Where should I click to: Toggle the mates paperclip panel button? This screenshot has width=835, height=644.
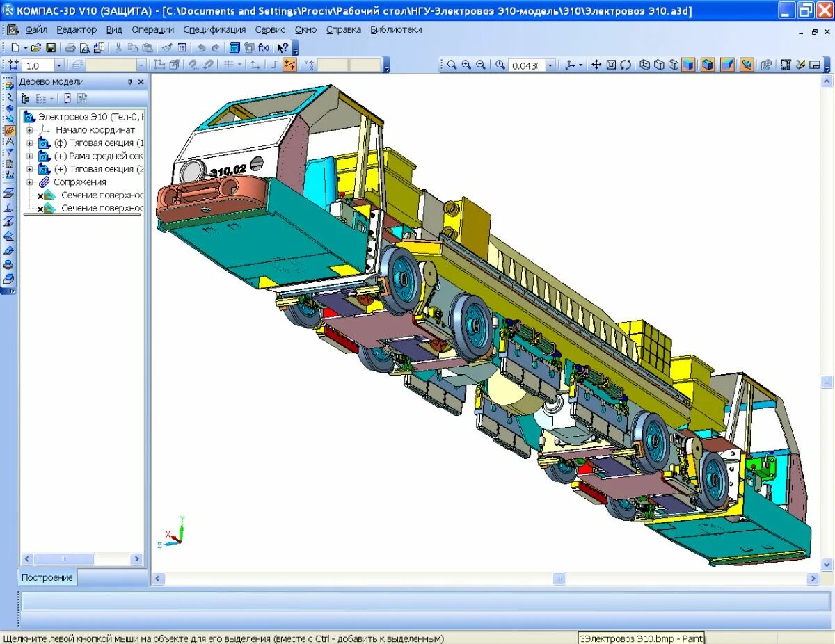click(x=9, y=130)
